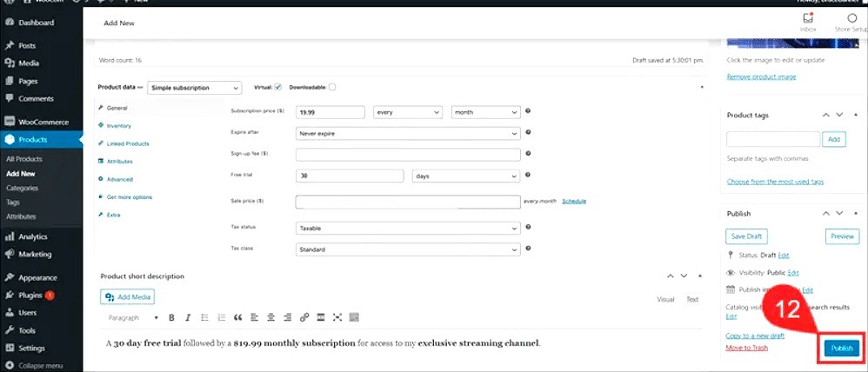This screenshot has width=868, height=372.
Task: Toggle the Virtual checkbox
Action: (278, 88)
